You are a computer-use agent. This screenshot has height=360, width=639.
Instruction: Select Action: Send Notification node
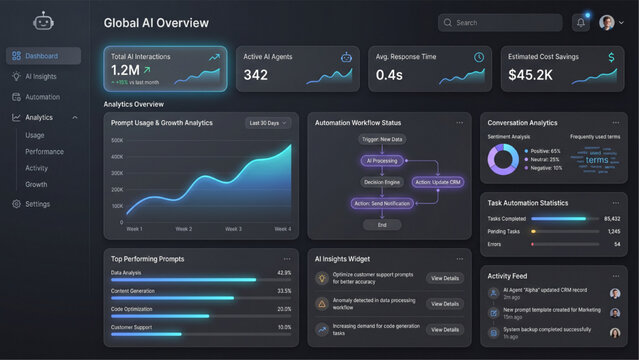point(382,203)
